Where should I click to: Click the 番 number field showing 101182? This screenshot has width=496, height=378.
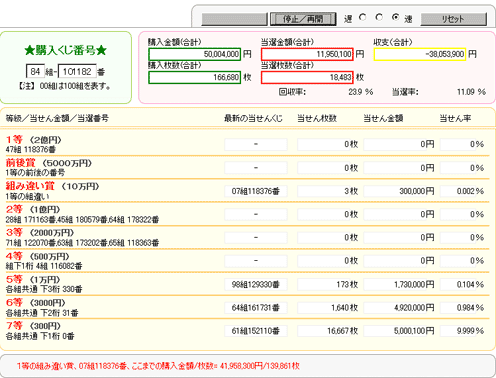(x=77, y=71)
